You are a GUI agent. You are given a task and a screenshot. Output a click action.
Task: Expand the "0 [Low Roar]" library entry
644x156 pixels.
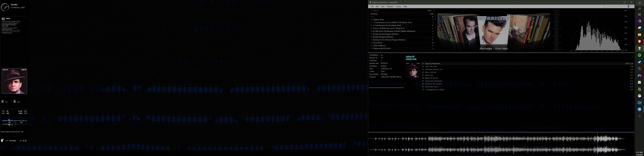coord(371,43)
